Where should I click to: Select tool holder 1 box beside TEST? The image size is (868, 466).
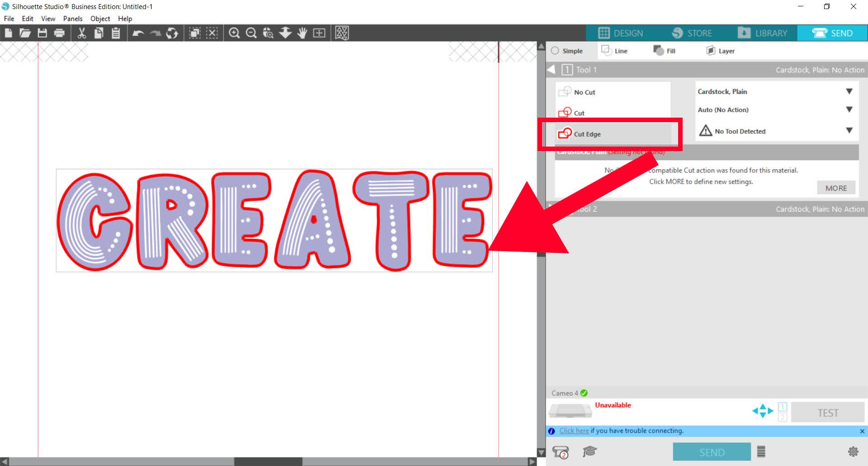[783, 407]
